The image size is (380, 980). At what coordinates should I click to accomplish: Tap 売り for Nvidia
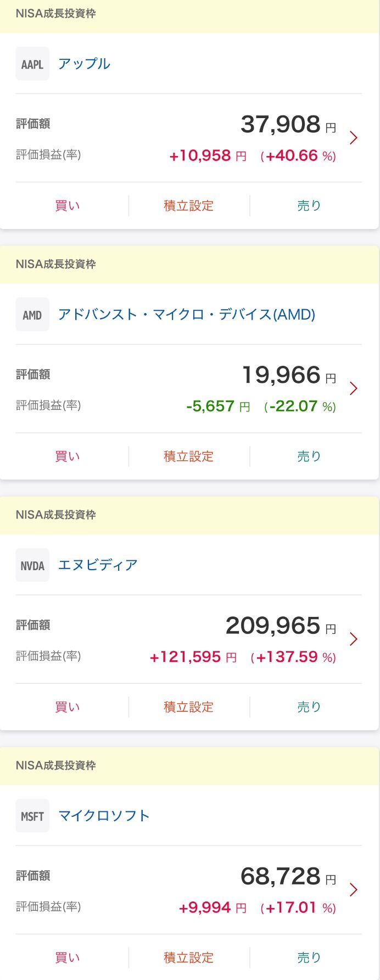[309, 707]
